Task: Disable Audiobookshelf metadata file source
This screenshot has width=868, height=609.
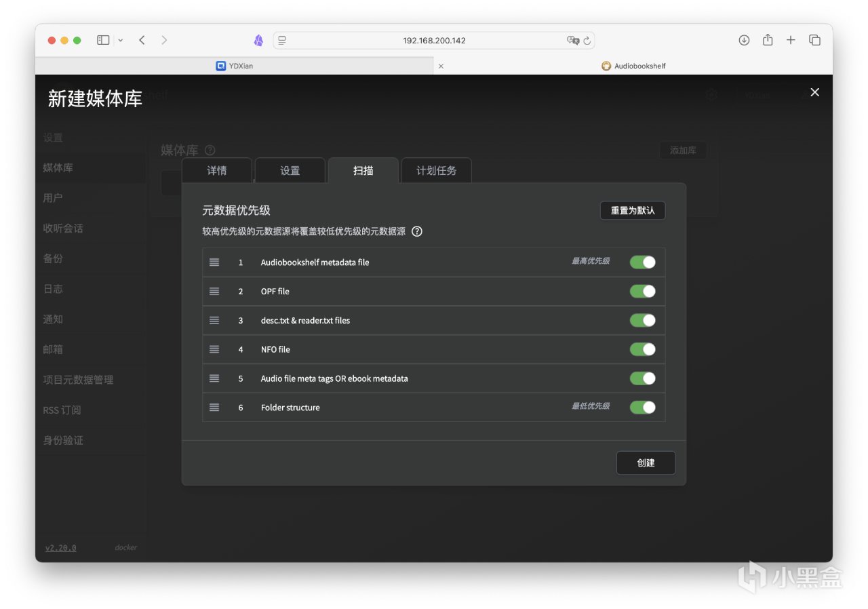Action: 643,262
